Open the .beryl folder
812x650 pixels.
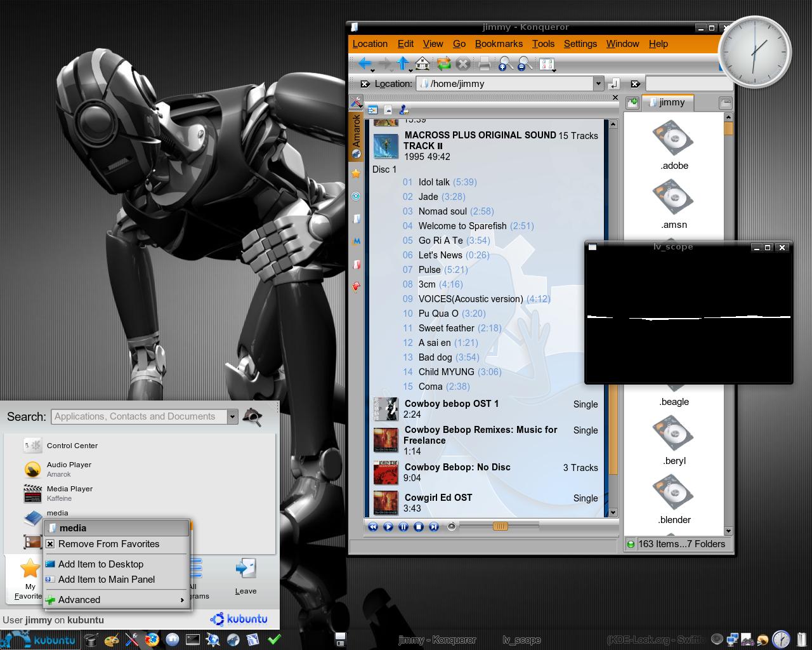click(x=674, y=434)
